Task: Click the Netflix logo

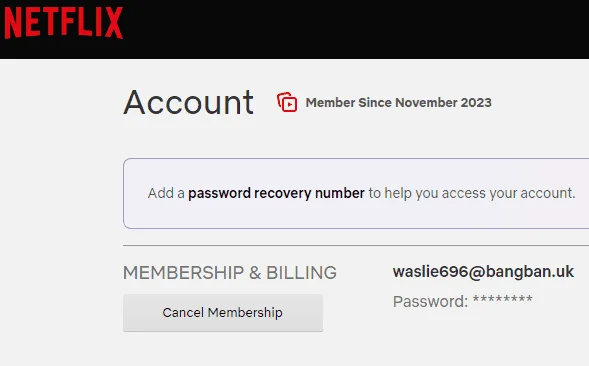Action: pyautogui.click(x=63, y=23)
